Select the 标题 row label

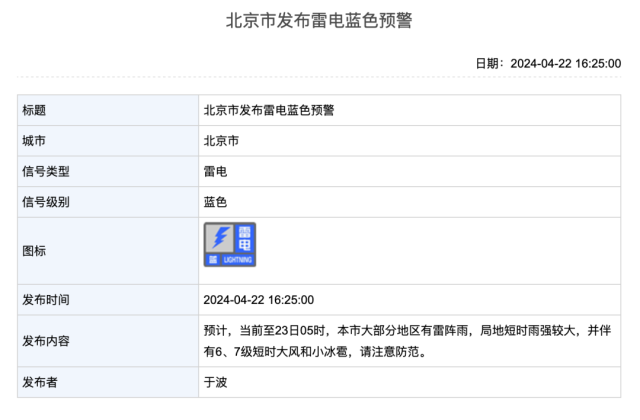point(34,110)
